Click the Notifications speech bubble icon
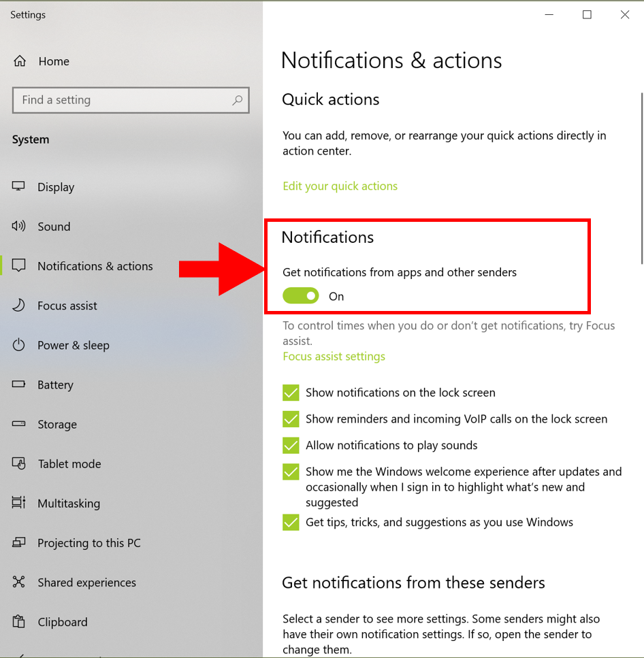The width and height of the screenshot is (644, 658). pyautogui.click(x=18, y=265)
